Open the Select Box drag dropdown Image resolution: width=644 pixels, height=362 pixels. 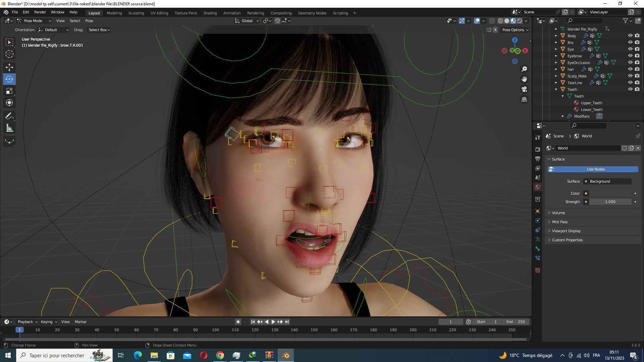point(99,30)
